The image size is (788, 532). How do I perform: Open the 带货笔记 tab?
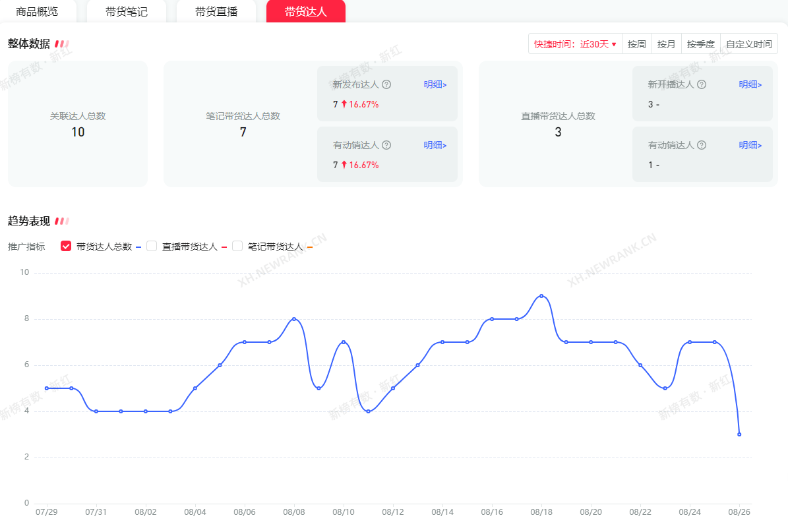pyautogui.click(x=127, y=12)
